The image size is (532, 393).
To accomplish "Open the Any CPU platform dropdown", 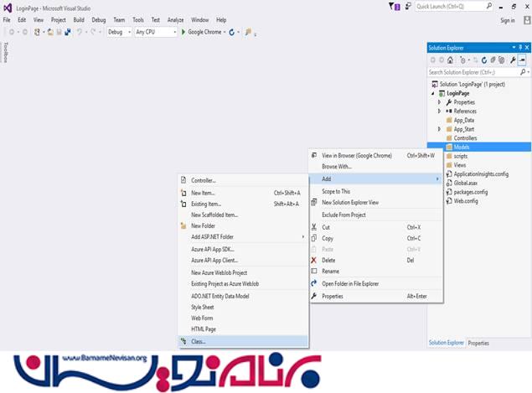I will pos(156,32).
